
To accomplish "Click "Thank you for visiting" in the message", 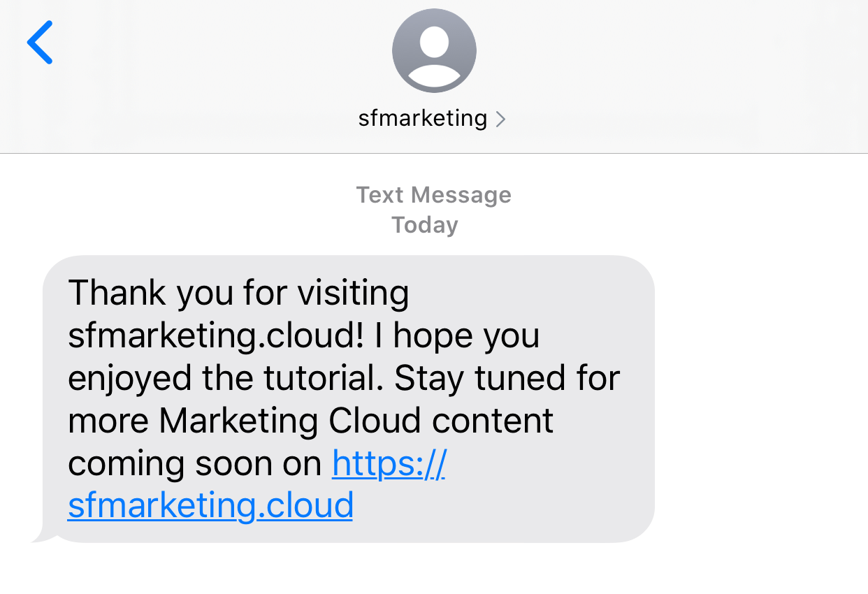I will (238, 292).
